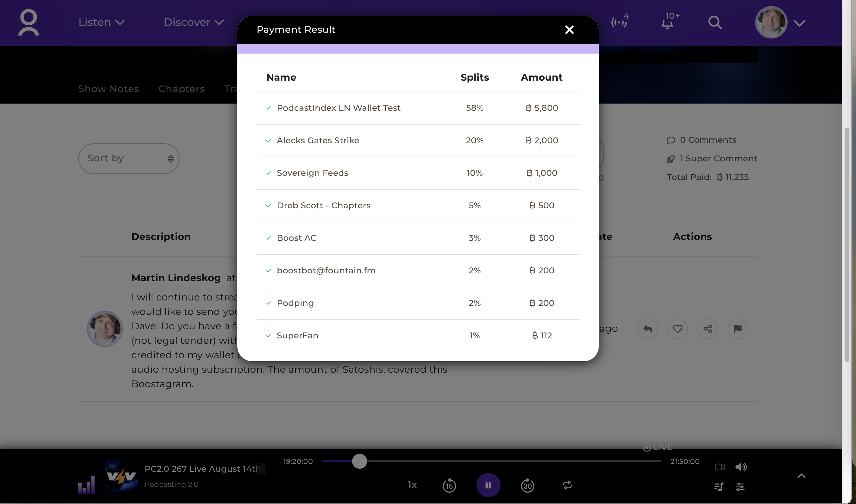Open the playlist queue icon
The image size is (856, 504).
(719, 487)
